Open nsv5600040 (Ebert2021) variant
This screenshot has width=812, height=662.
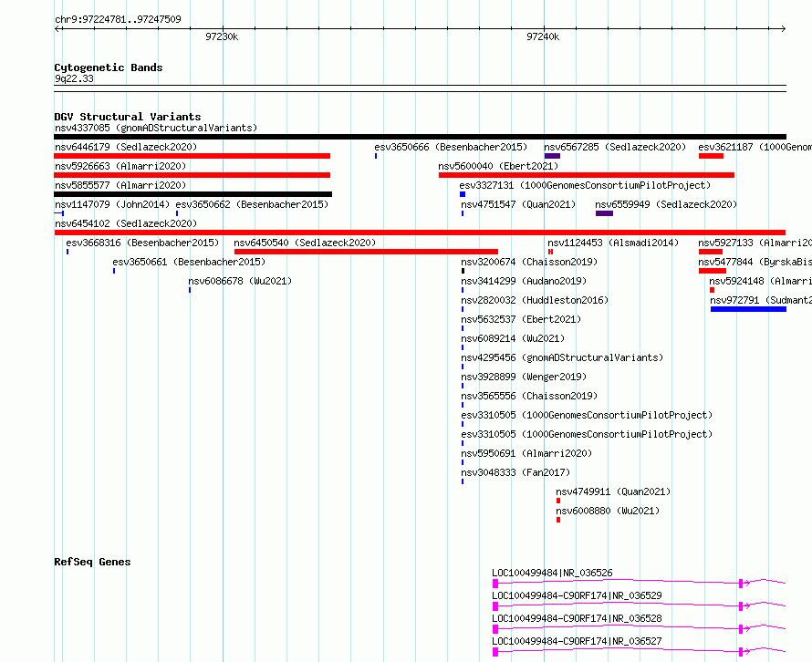[x=498, y=166]
